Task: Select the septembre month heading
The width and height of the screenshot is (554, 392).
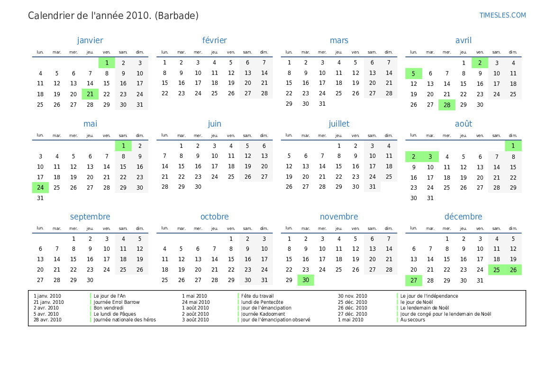Action: click(x=90, y=217)
